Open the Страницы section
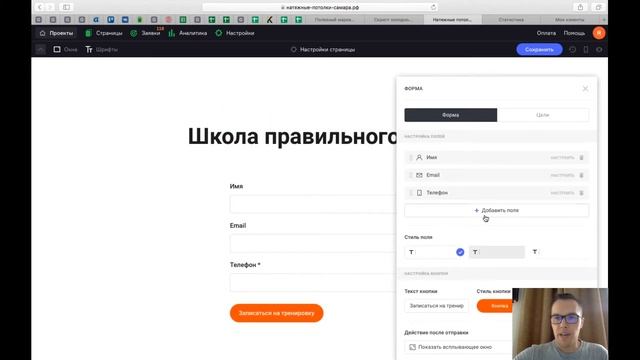The height and width of the screenshot is (360, 640). 104,33
